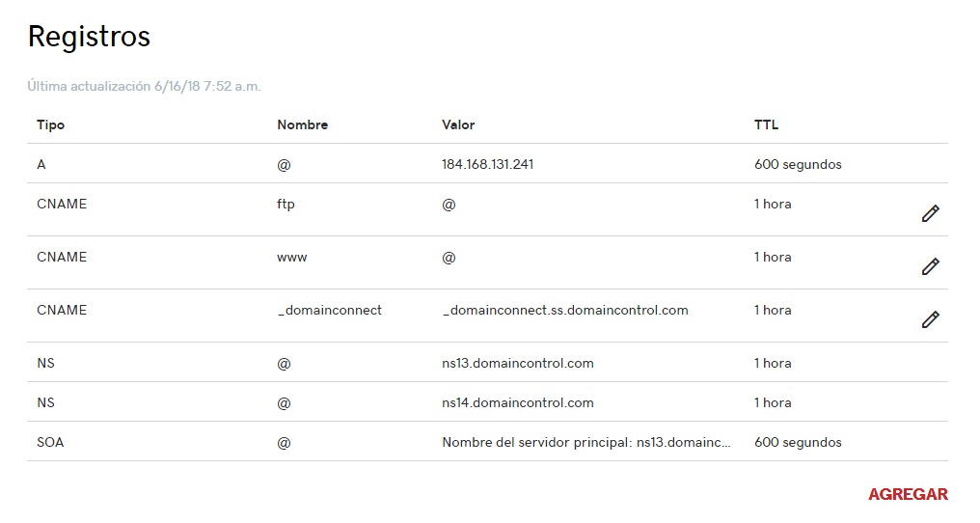Click the ns13.domaincontrol.com NS value
This screenshot has width=980, height=523.
pyautogui.click(x=517, y=363)
